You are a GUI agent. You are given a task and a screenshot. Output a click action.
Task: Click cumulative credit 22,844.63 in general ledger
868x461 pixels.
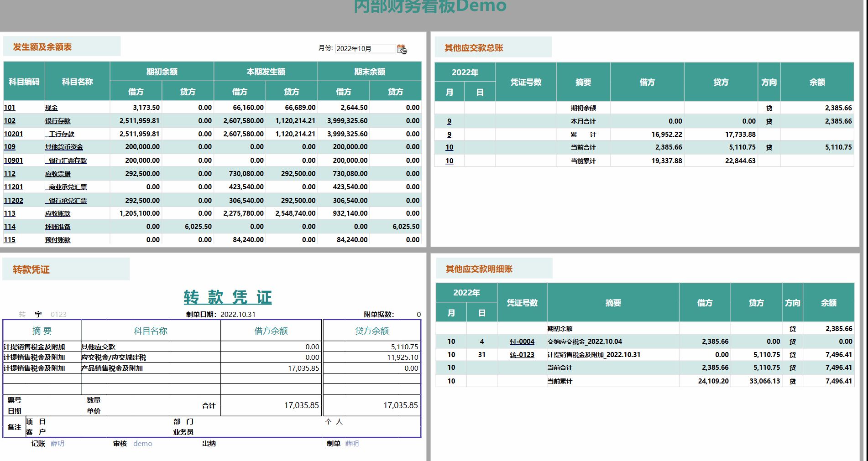coord(740,161)
